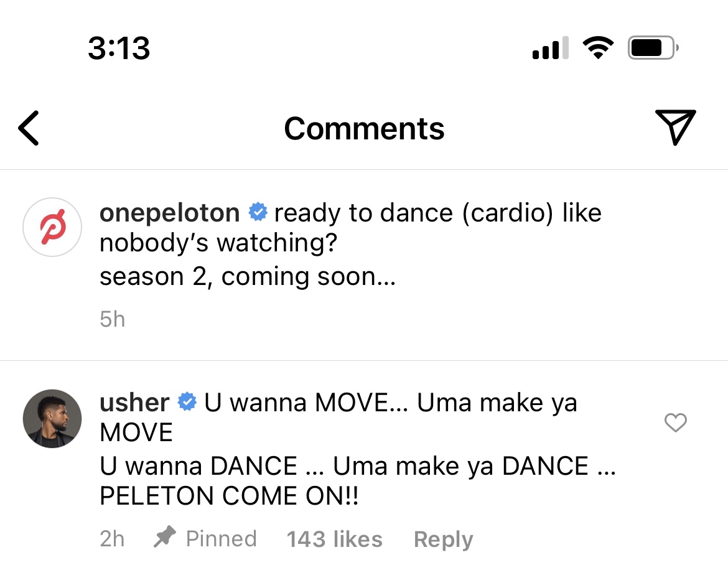Tap the Comments header title
728x588 pixels.
point(364,129)
